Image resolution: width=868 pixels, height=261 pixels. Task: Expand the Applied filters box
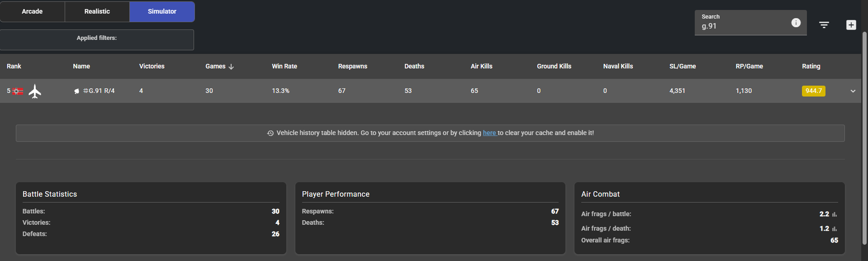point(97,40)
